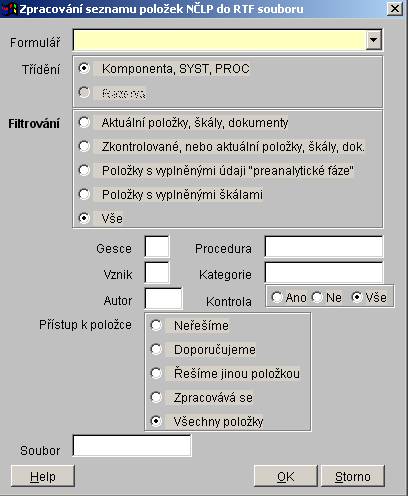
Task: Focus the Vznik input field
Action: tap(157, 273)
